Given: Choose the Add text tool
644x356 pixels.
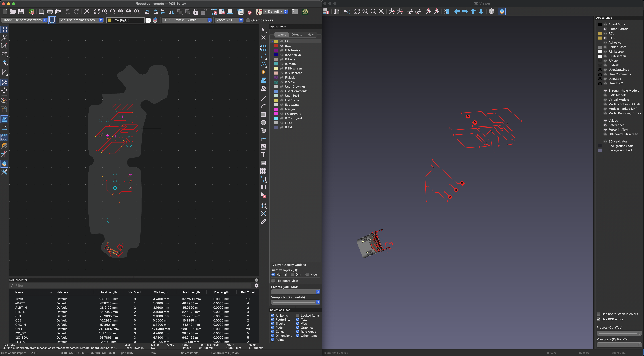Looking at the screenshot, I should (263, 155).
